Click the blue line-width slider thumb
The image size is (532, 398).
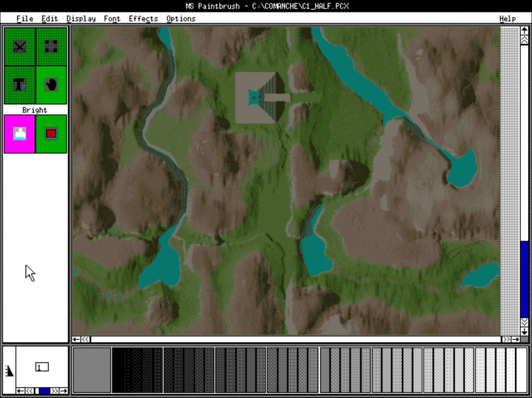[44, 391]
